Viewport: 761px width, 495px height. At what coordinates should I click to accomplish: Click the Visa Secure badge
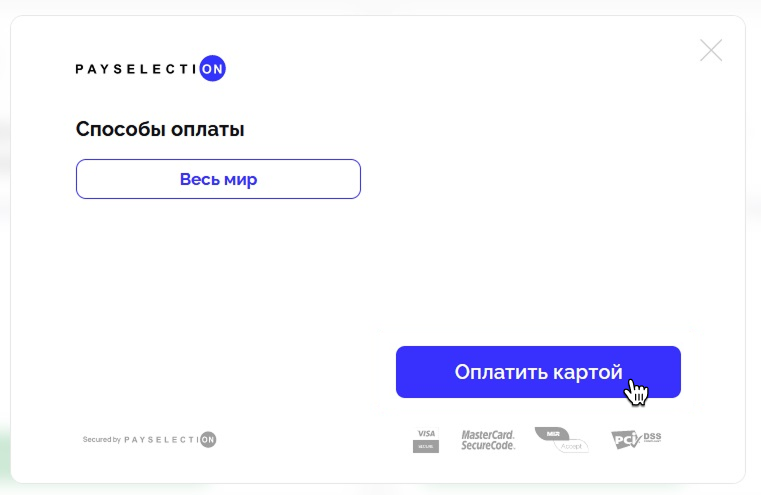pyautogui.click(x=426, y=440)
